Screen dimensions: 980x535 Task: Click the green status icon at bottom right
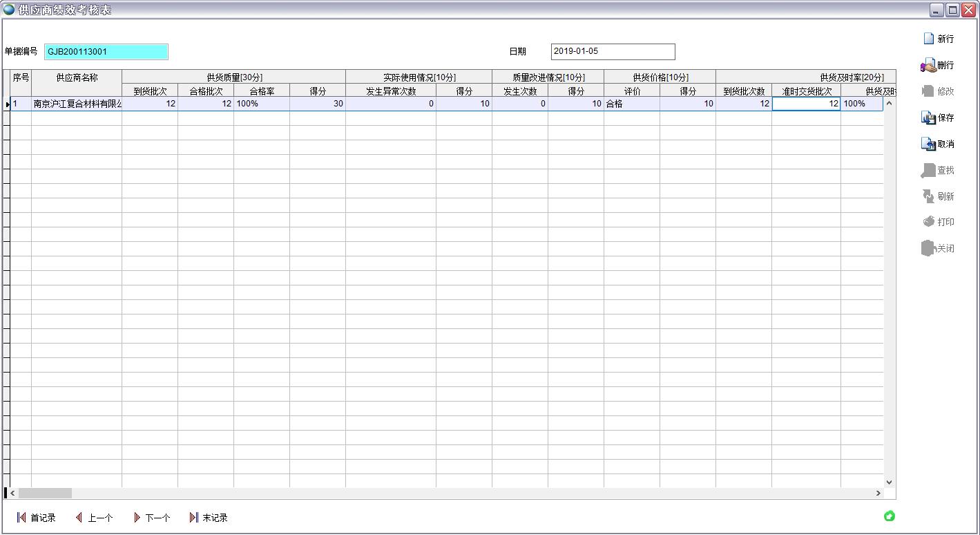click(890, 516)
